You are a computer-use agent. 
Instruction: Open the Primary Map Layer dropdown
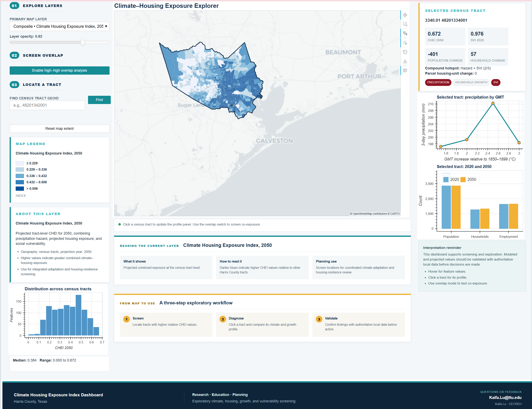pos(59,26)
